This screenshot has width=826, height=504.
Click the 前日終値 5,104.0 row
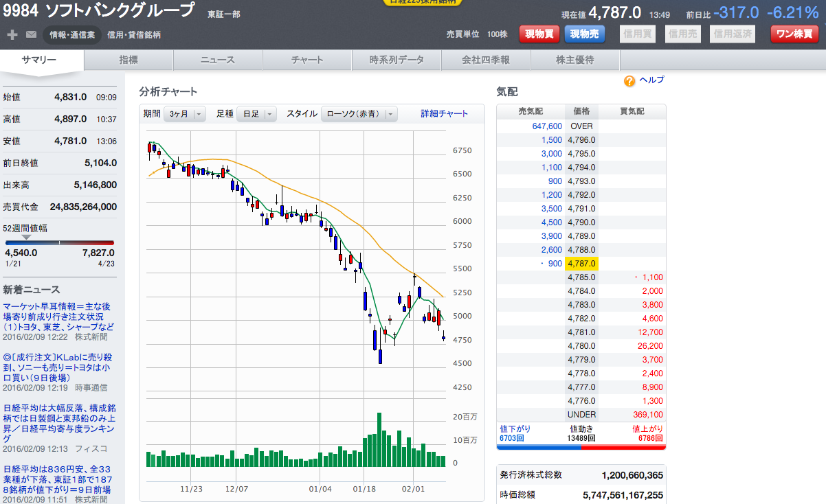tap(60, 163)
